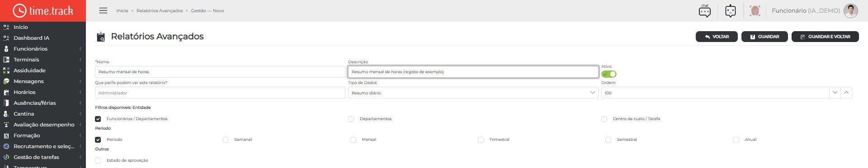
Task: Go to Início breadcrumb link
Action: [122, 11]
